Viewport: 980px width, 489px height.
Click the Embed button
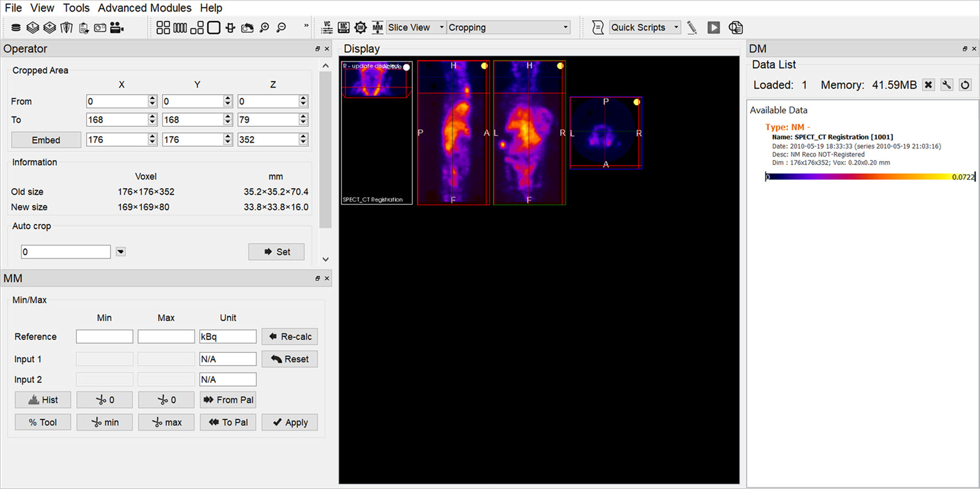tap(46, 140)
